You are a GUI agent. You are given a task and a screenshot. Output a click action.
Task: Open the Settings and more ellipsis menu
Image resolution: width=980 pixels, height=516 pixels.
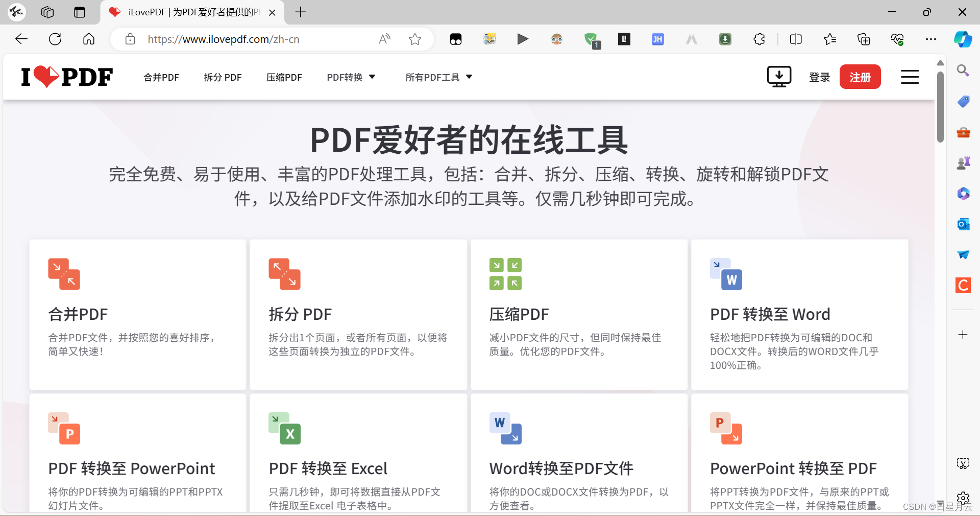pos(931,39)
